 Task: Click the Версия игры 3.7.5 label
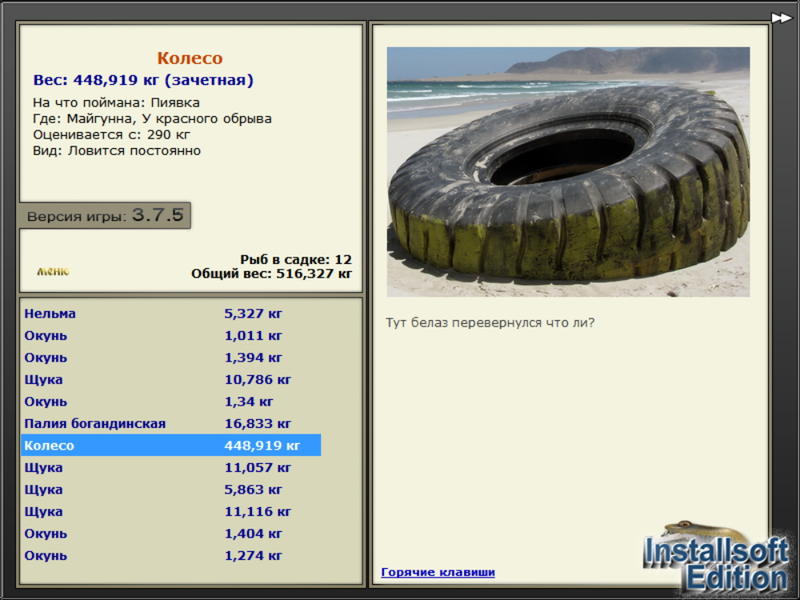[105, 215]
